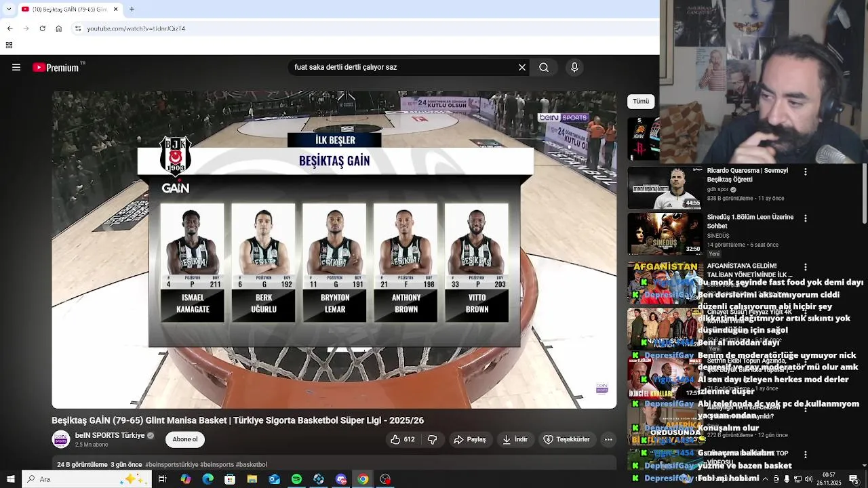Show hidden system tray icons
Viewport: 868px width, 488px height.
(765, 479)
